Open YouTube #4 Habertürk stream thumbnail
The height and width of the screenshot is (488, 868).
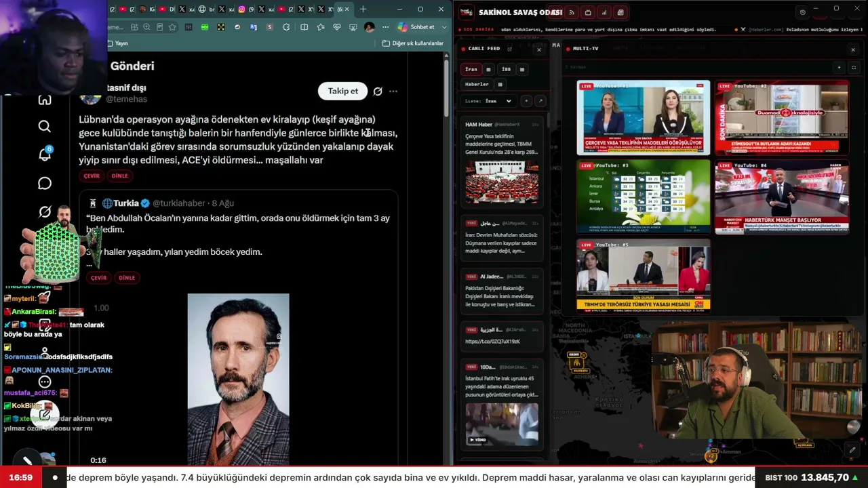pos(781,197)
